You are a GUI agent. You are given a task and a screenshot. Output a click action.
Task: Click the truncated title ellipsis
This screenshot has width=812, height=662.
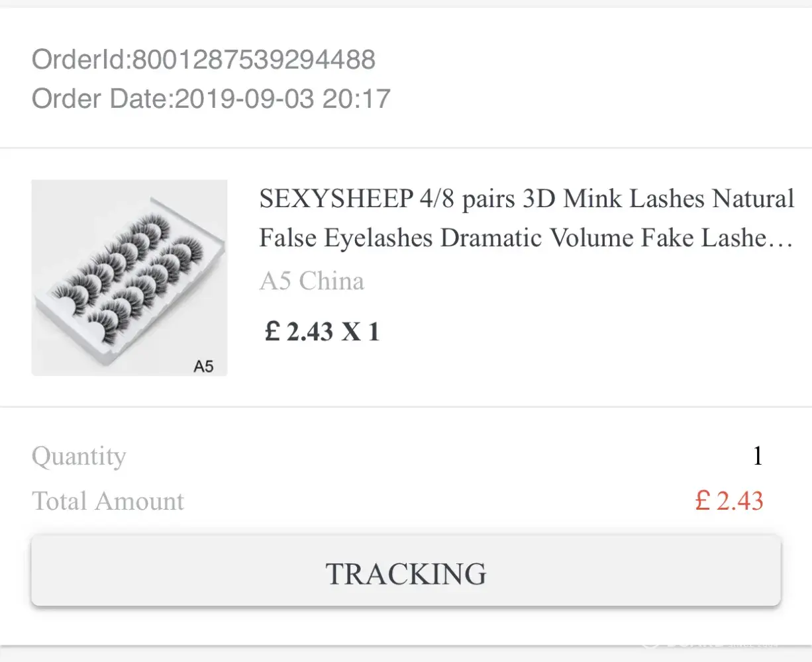[x=784, y=240]
